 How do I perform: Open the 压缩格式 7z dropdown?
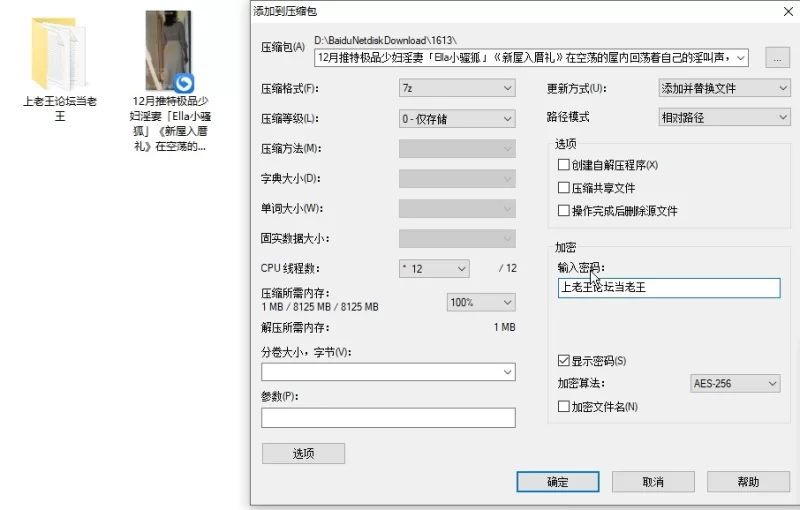pos(457,88)
